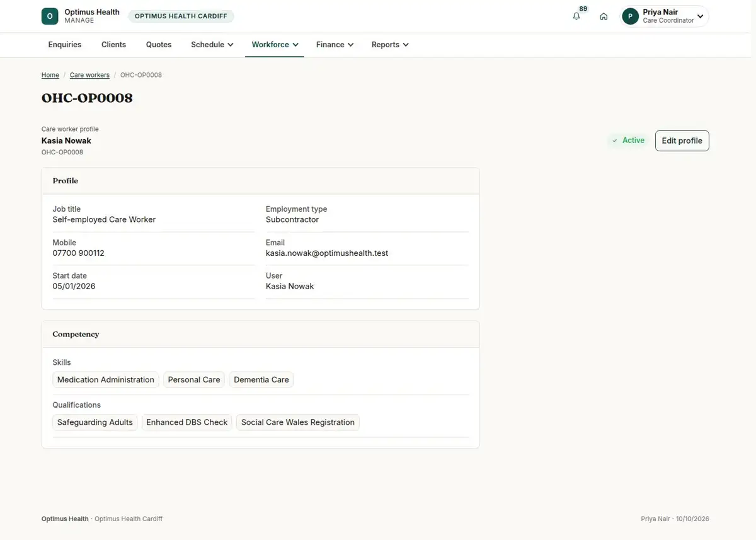Follow the Home breadcrumb link
756x540 pixels.
coord(50,75)
